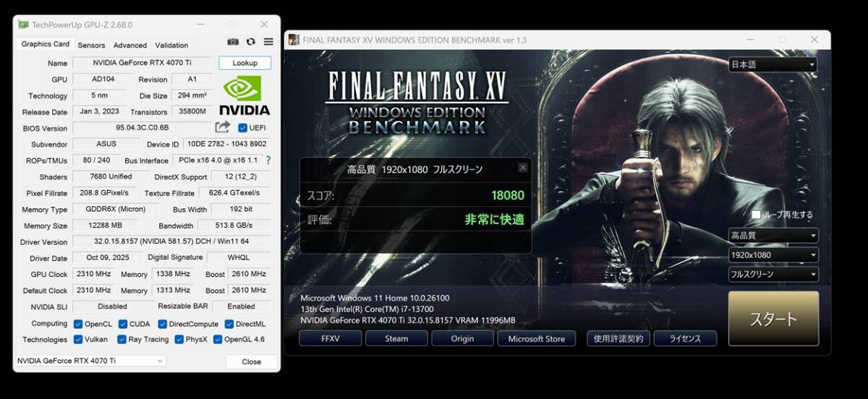Open the フルスクリーン display mode dropdown

[773, 275]
